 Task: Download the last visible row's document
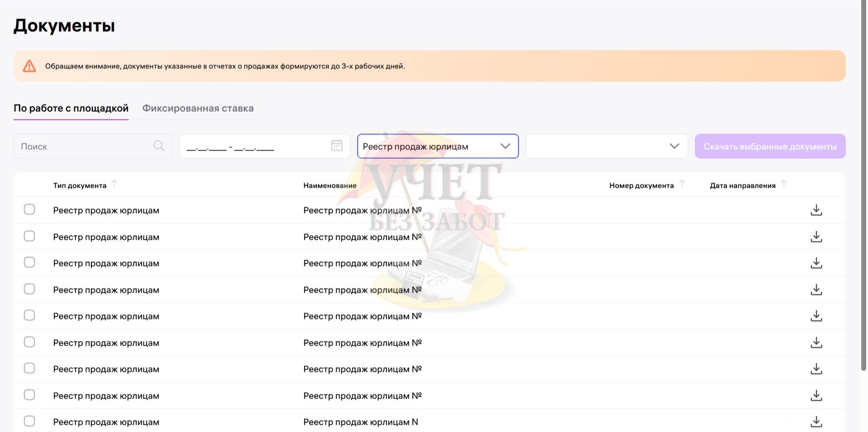(816, 422)
